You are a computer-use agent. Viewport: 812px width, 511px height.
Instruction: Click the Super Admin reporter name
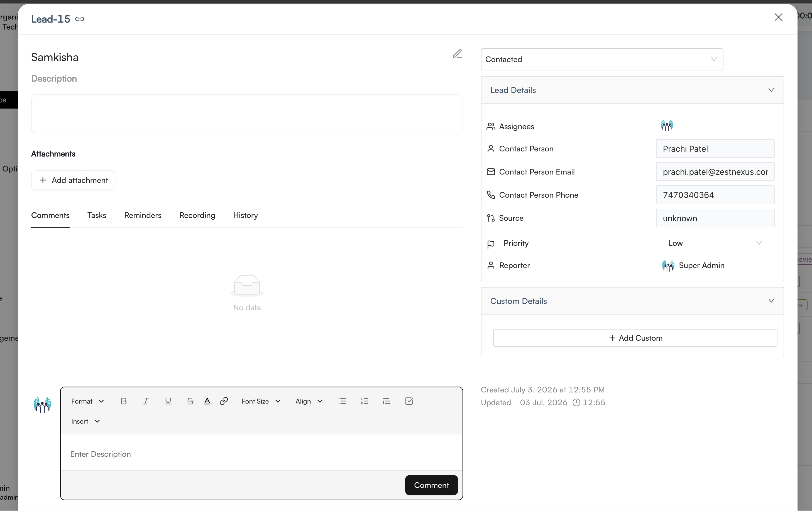tap(701, 266)
